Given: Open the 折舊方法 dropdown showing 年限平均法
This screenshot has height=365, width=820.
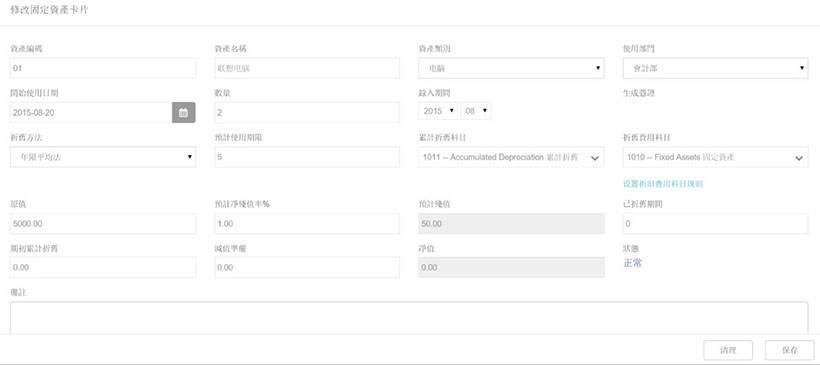Looking at the screenshot, I should coord(103,157).
